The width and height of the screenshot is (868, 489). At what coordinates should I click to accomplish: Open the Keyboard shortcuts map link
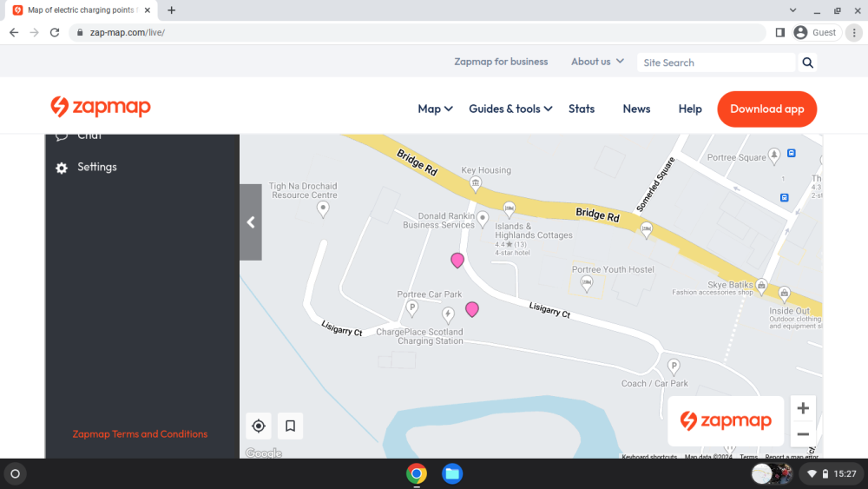(x=648, y=456)
